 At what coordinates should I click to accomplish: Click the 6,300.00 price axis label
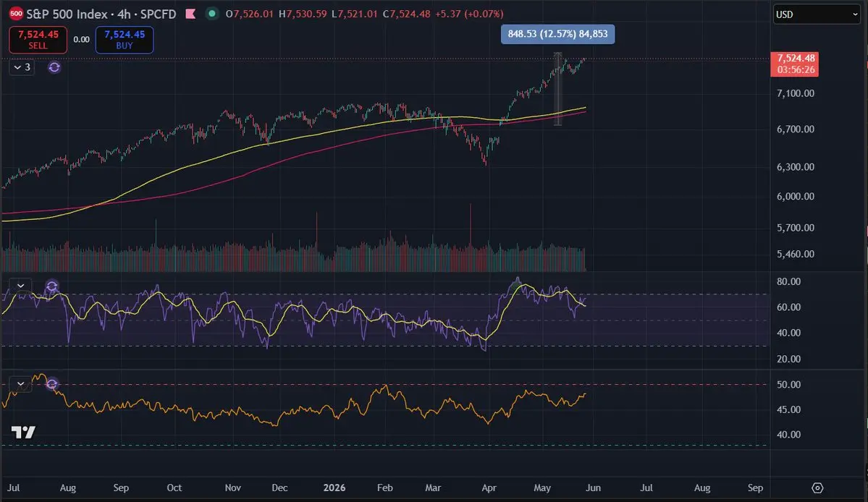click(x=796, y=167)
